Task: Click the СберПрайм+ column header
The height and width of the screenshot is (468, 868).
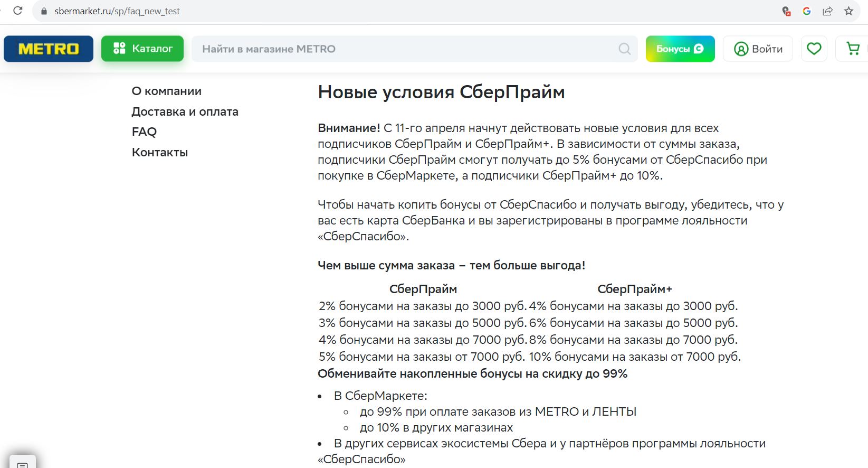Action: [635, 289]
